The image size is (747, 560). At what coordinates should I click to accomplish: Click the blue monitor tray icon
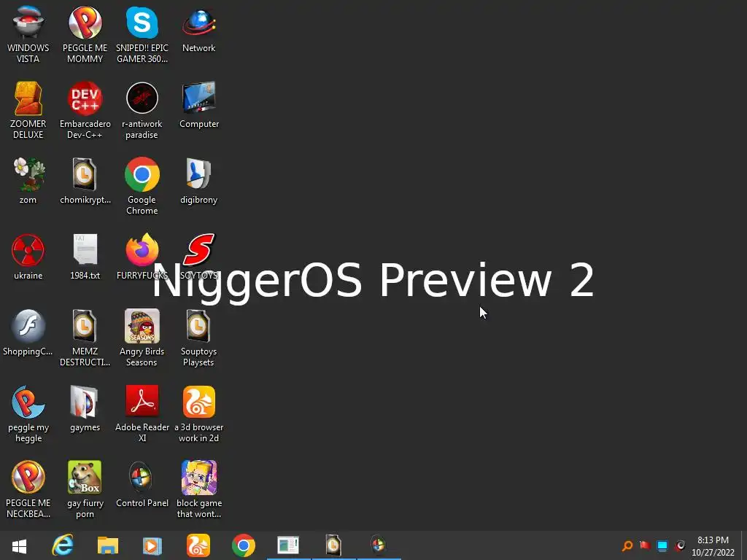662,545
